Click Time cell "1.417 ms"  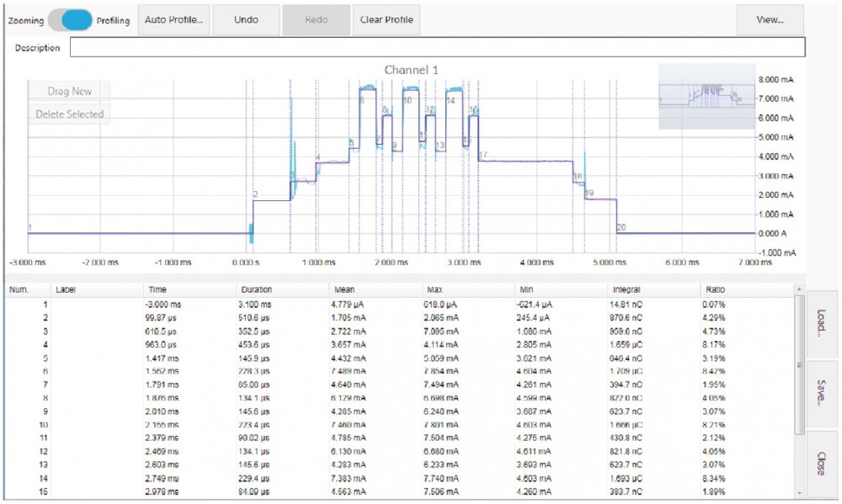pyautogui.click(x=163, y=358)
